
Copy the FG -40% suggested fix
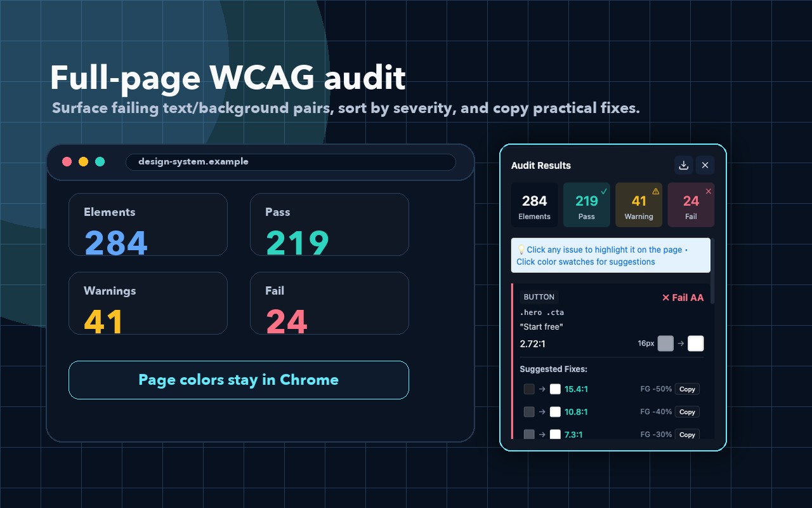[x=688, y=412]
